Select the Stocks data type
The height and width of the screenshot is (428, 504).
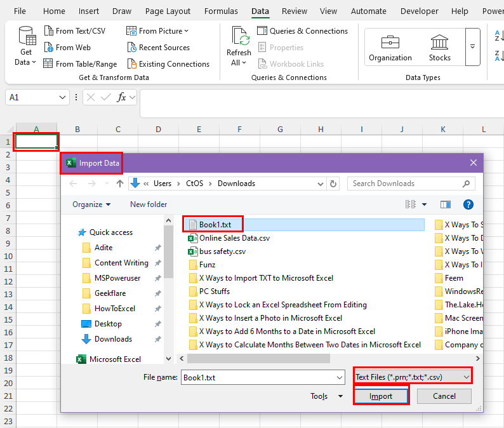point(439,48)
